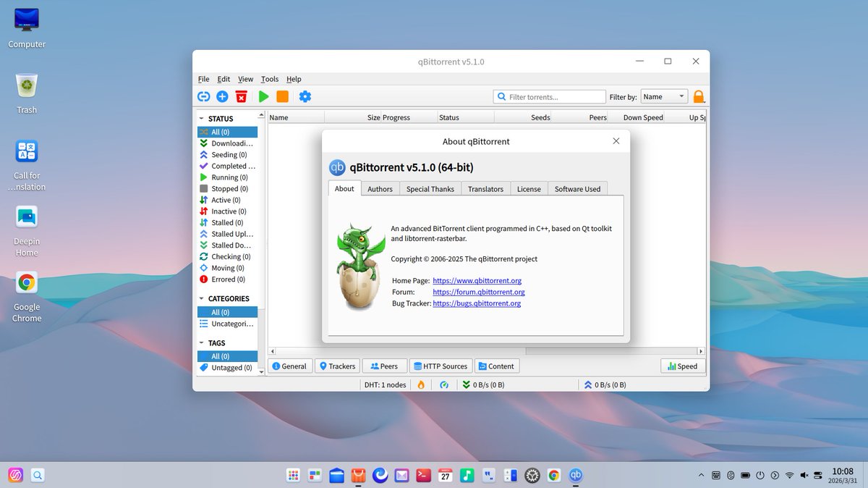
Task: Open the File menu
Action: [204, 79]
